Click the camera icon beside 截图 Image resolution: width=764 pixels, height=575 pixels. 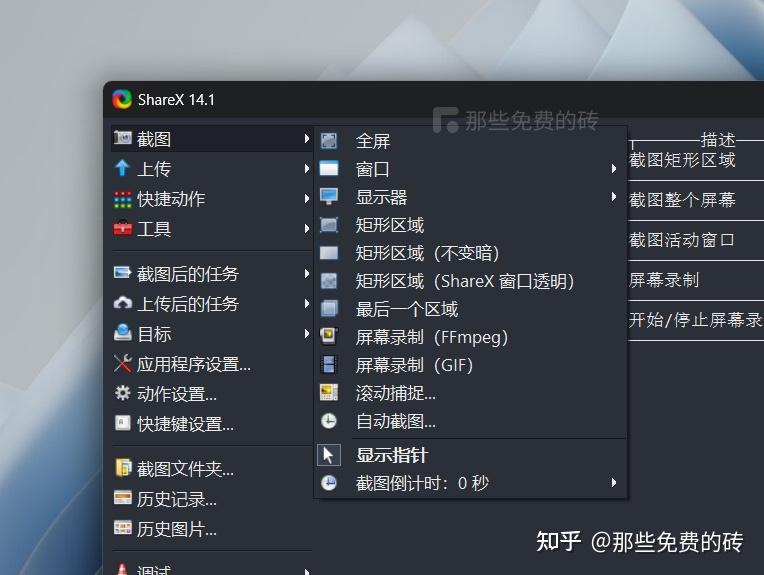pyautogui.click(x=122, y=138)
